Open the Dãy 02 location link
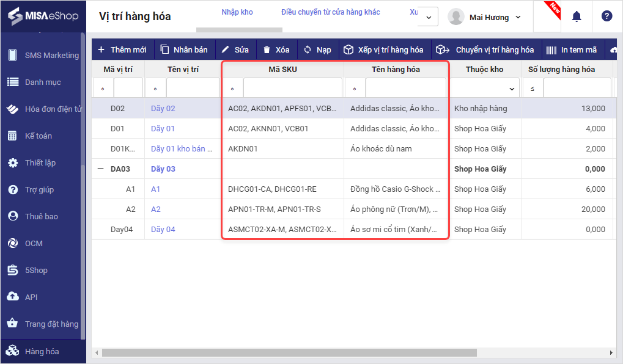Image resolution: width=623 pixels, height=364 pixels. pyautogui.click(x=163, y=108)
